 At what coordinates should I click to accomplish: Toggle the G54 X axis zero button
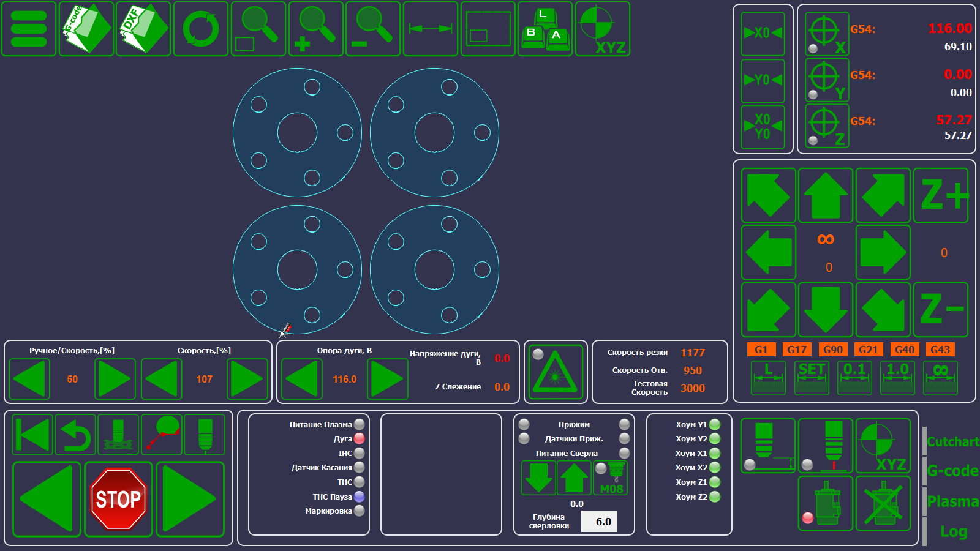827,34
